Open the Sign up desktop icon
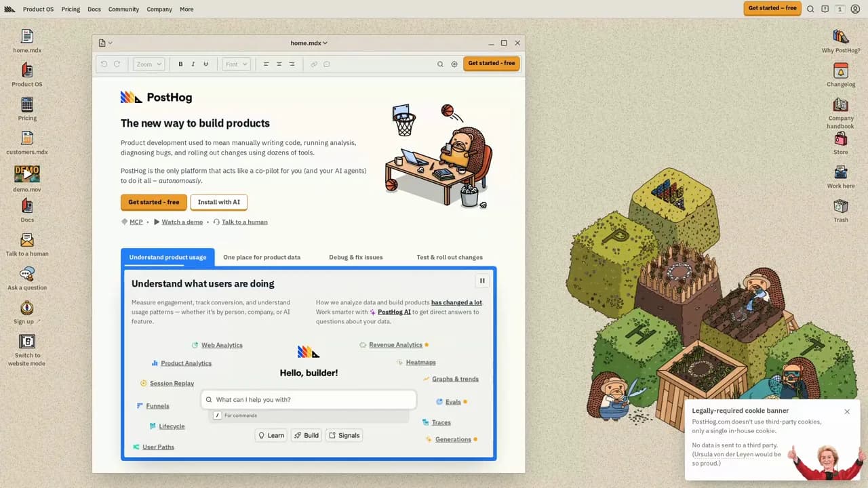Screen dimensions: 868x488 click(27, 312)
